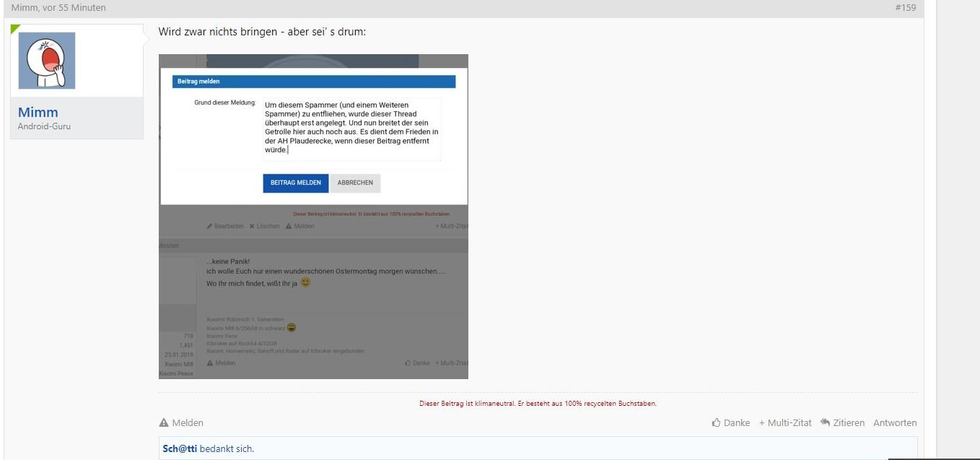Click the Melden report link text
The image size is (980, 460).
coord(188,423)
